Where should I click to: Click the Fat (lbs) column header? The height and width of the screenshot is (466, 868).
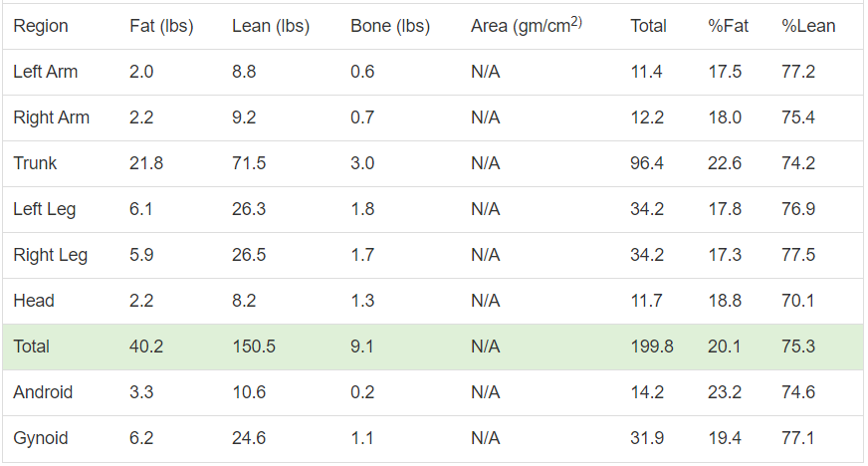pyautogui.click(x=161, y=26)
